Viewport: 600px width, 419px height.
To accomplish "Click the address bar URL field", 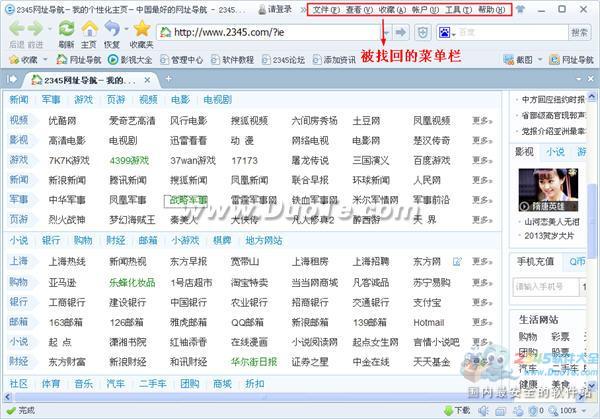I will [x=270, y=33].
